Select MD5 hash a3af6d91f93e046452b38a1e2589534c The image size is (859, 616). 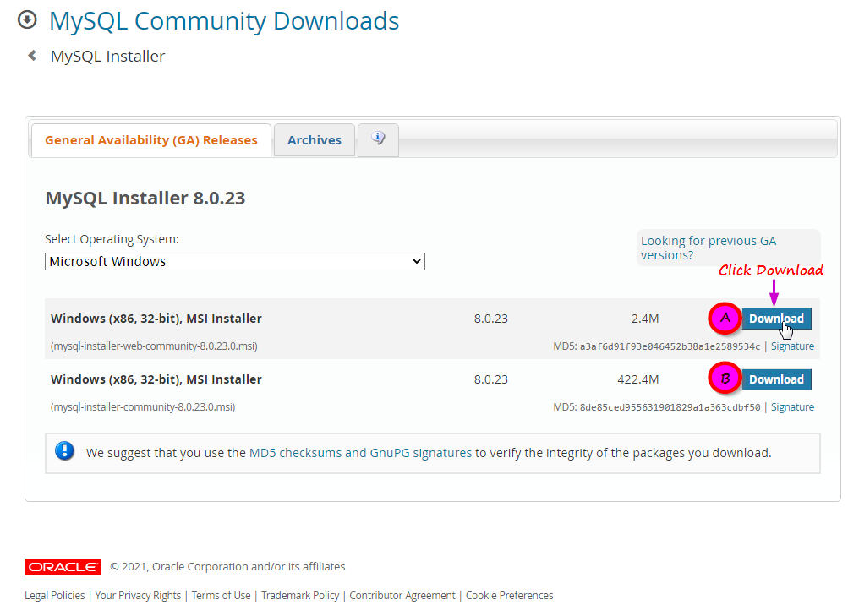point(670,346)
